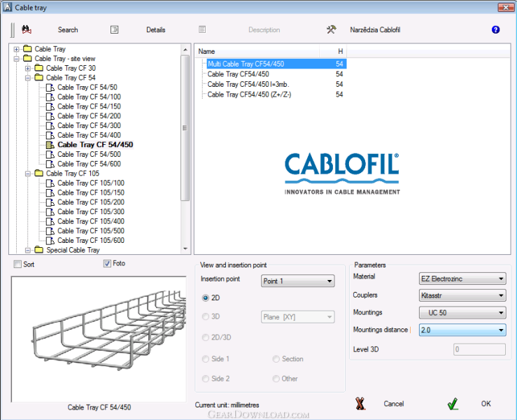
Task: Click the cable tray preview photo
Action: point(99,339)
